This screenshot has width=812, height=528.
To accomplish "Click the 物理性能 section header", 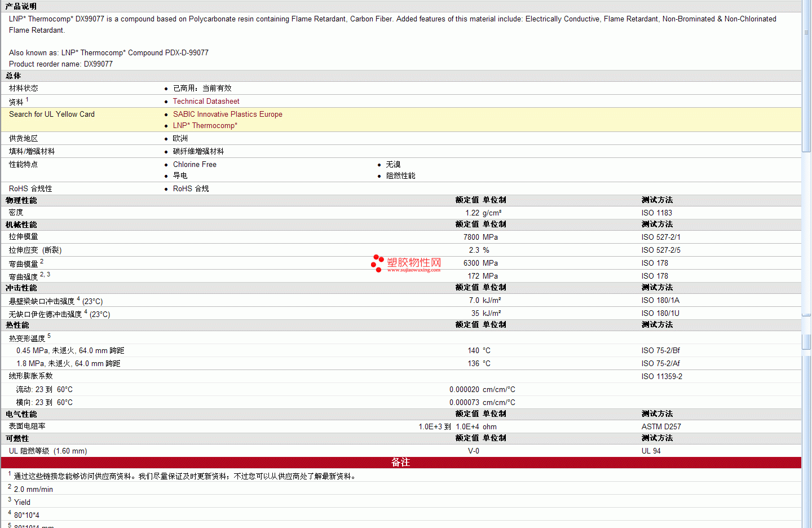I will coord(21,201).
